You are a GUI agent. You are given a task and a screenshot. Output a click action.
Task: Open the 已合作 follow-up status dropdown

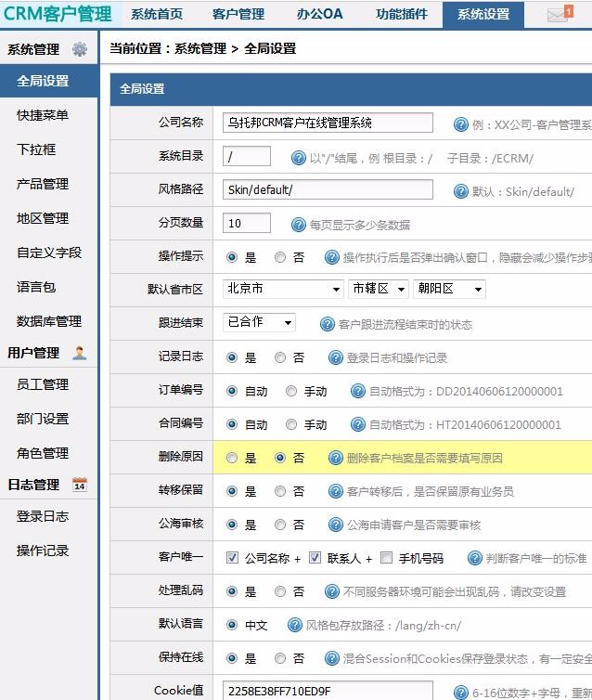(260, 323)
